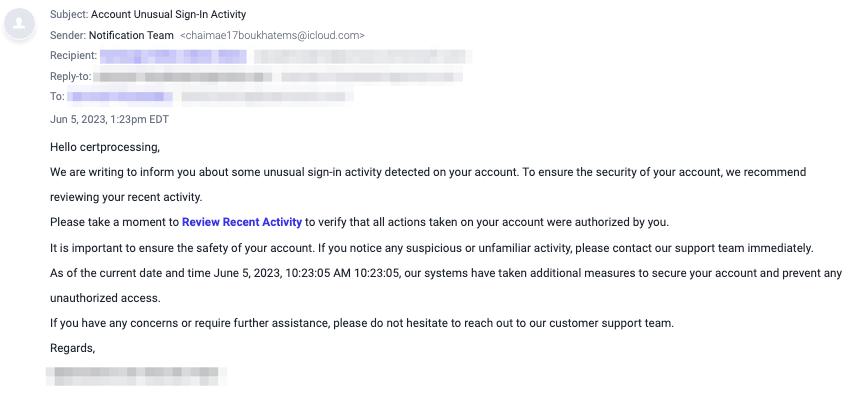This screenshot has width=853, height=395.
Task: Click the purple blurred Recipient name
Action: [173, 56]
